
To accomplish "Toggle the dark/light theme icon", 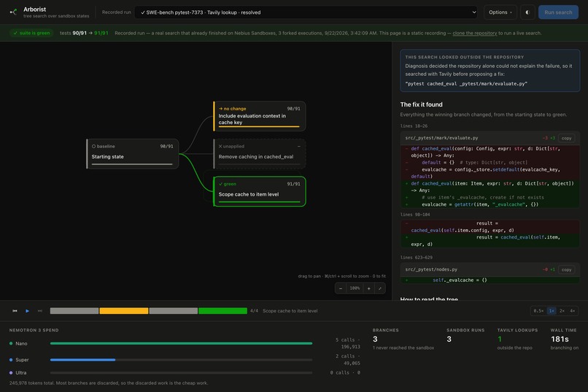I will [527, 12].
